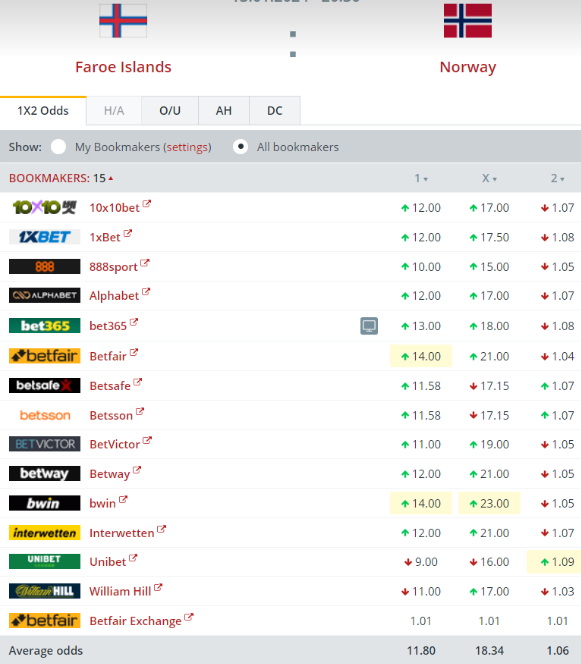Toggle the BOOKMAKERS sort arrow
The width and height of the screenshot is (581, 664).
point(111,178)
